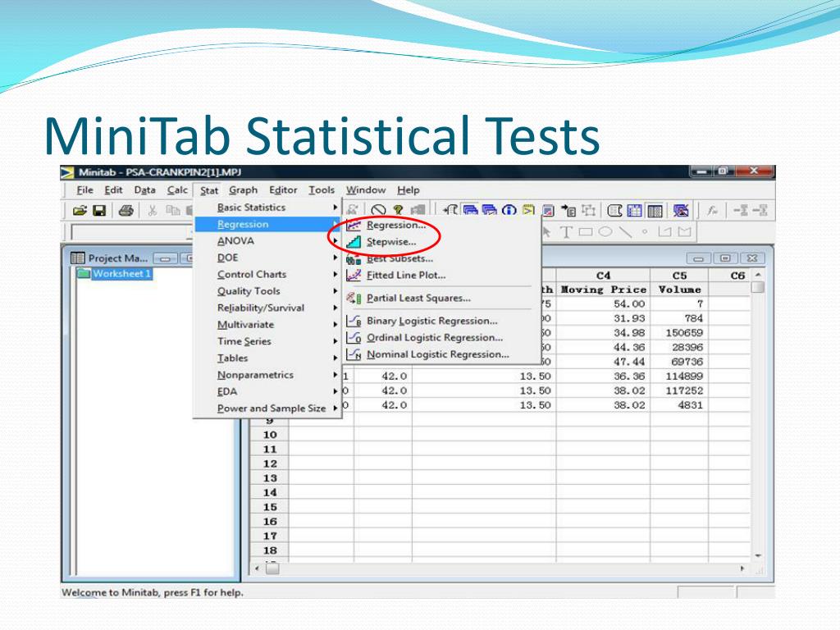Click the worksheet vertical scrollbar down arrow
840x630 pixels.
pos(758,555)
